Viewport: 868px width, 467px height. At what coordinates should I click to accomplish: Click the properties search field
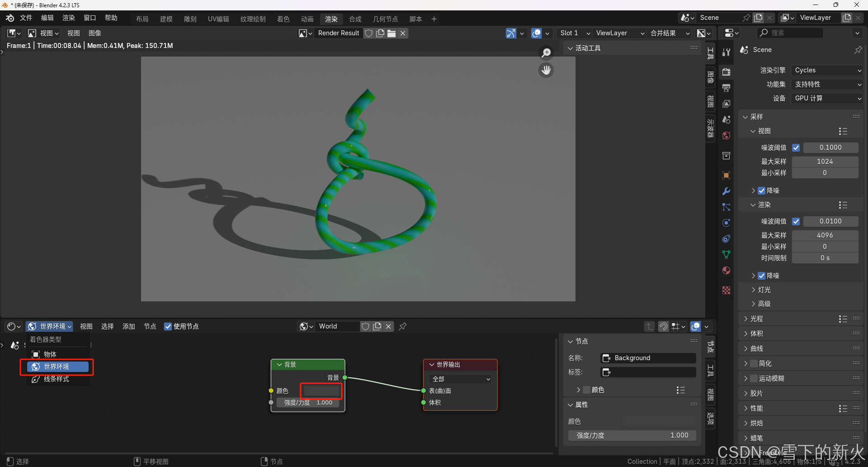pos(790,33)
